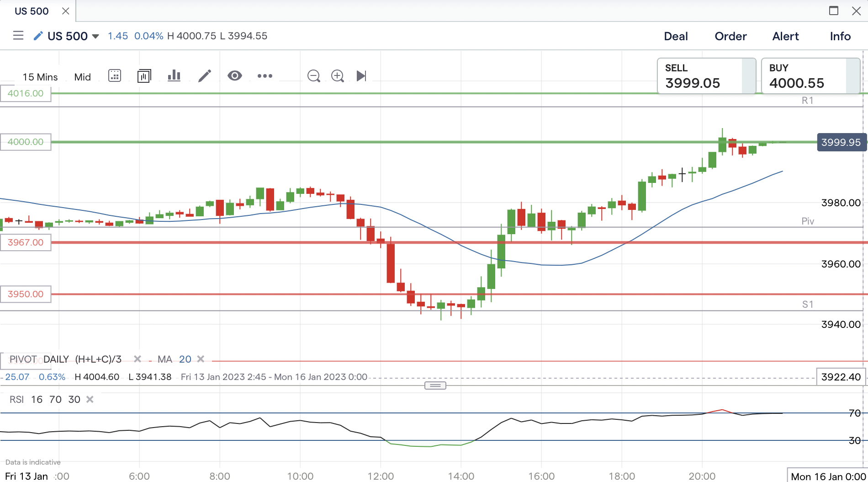Click the 3940.00 price axis value
This screenshot has height=482, width=868.
coord(841,324)
